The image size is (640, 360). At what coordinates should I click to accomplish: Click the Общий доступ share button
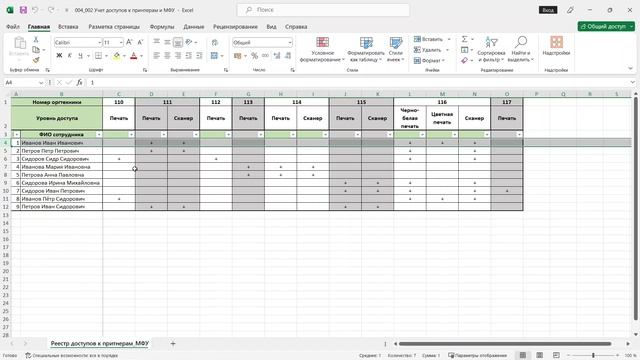pos(606,27)
